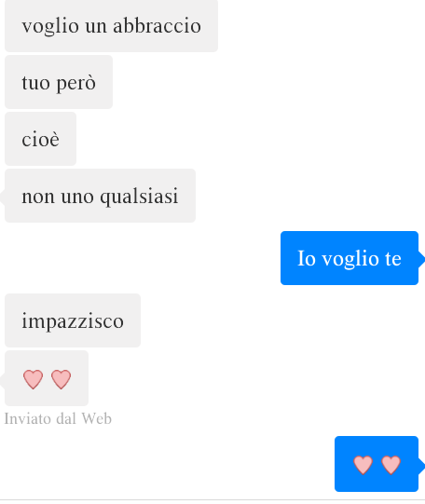Screen dimensions: 425x504
Task: Click the word 'però' in the second message
Action: click(76, 84)
